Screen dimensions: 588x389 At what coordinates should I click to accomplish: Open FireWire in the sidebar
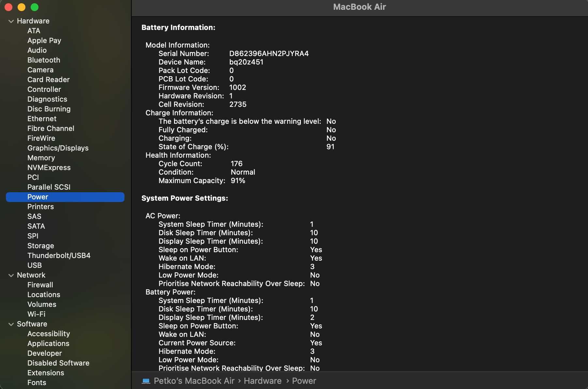41,138
